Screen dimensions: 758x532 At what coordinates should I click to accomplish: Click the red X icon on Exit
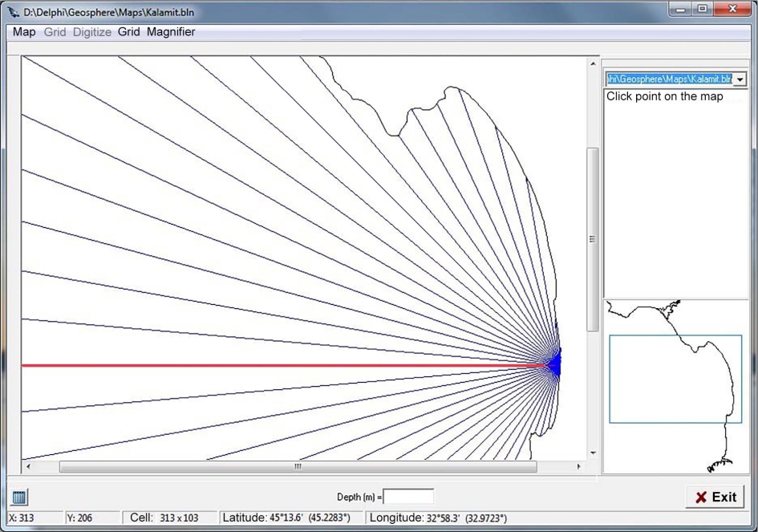point(700,497)
